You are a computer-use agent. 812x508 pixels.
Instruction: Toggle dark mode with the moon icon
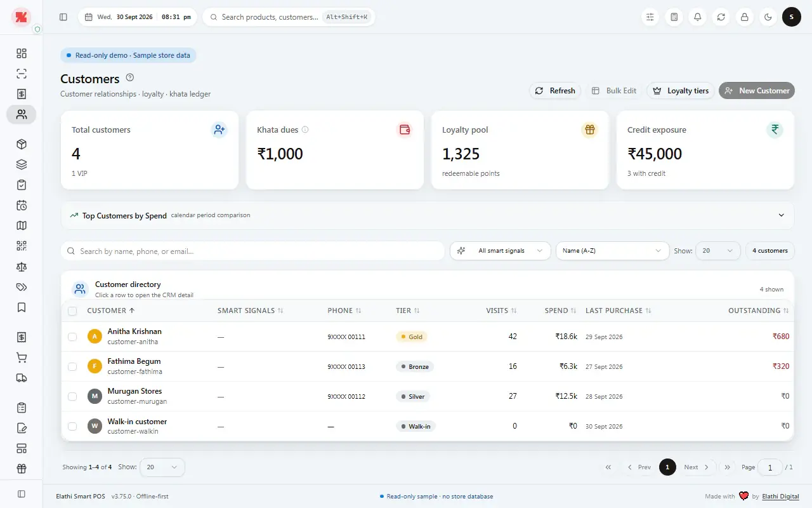(768, 17)
